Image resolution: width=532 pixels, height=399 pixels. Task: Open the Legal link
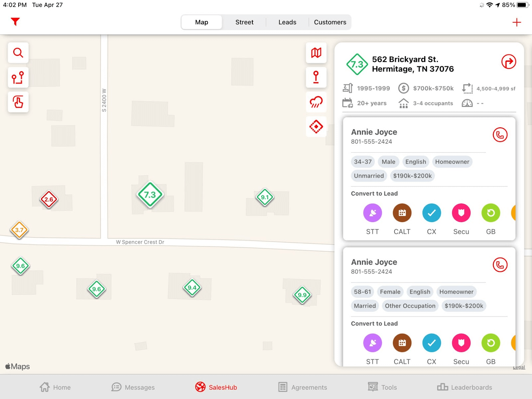click(x=519, y=367)
